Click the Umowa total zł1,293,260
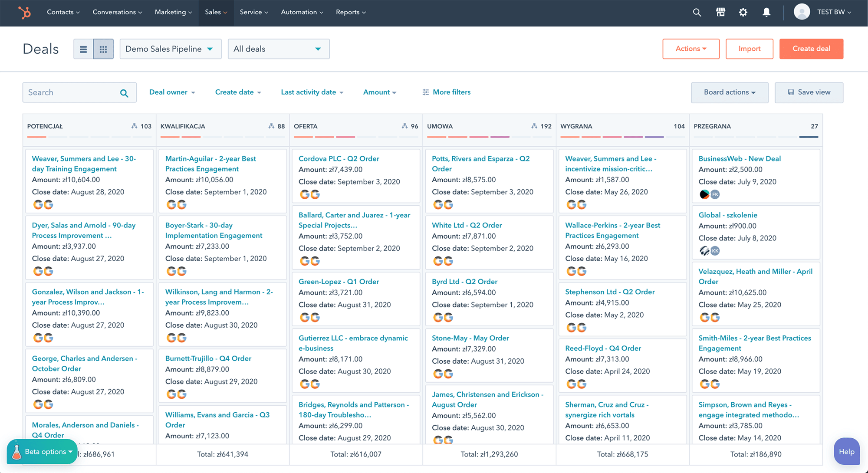 (x=489, y=454)
